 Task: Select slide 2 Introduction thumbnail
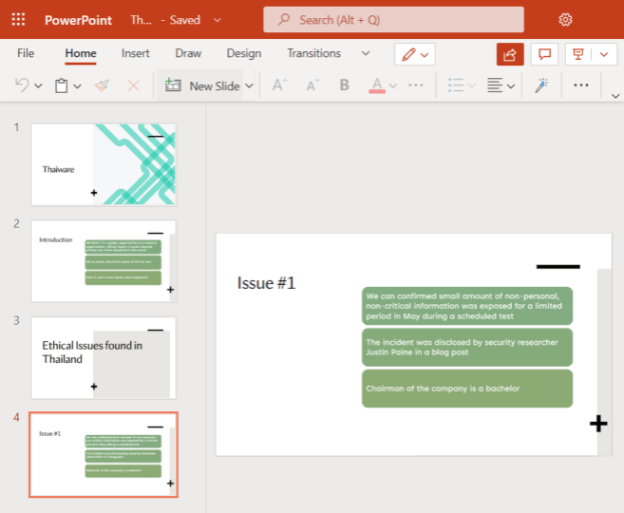pyautogui.click(x=103, y=261)
